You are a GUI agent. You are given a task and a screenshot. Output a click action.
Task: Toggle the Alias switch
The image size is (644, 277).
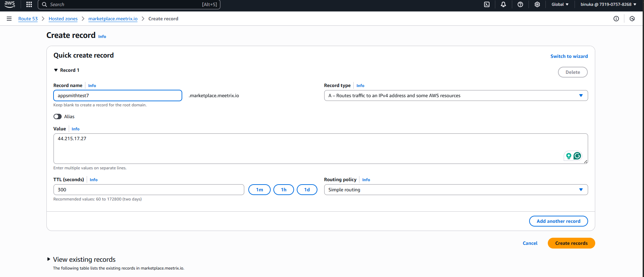(58, 116)
